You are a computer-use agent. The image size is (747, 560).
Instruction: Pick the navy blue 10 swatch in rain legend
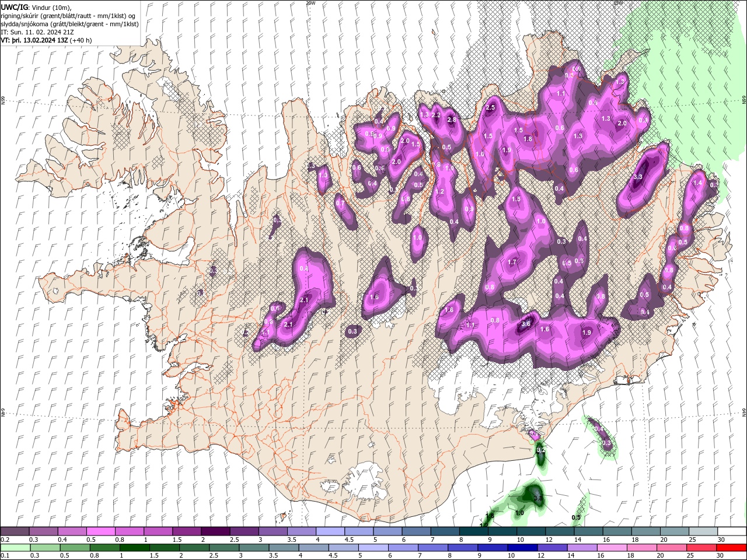[522, 548]
